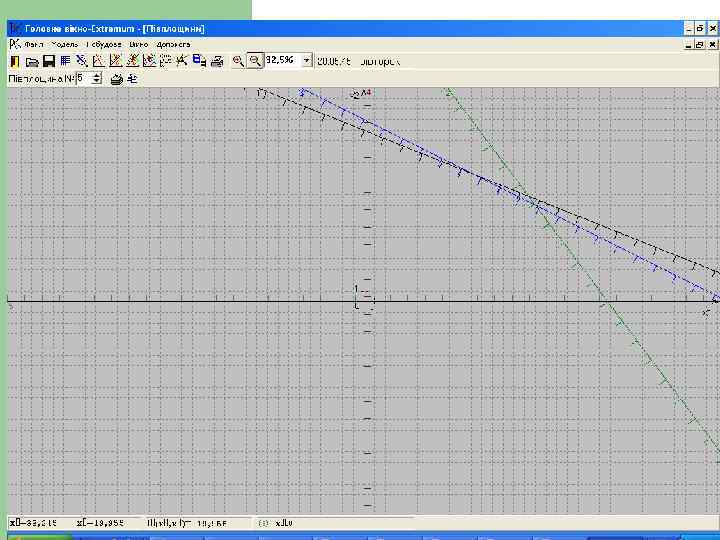Screen dimensions: 720x540
Task: Click the Extremum title bar app icon
Action: (x=15, y=28)
